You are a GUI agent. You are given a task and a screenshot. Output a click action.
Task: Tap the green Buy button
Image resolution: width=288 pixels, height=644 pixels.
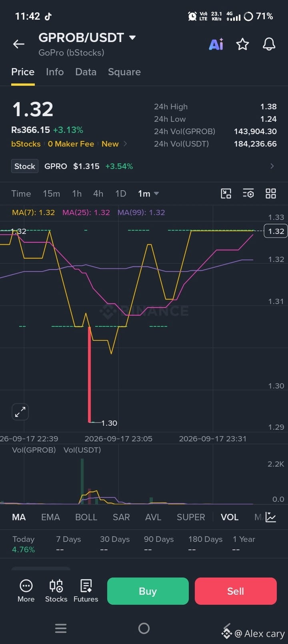(148, 591)
